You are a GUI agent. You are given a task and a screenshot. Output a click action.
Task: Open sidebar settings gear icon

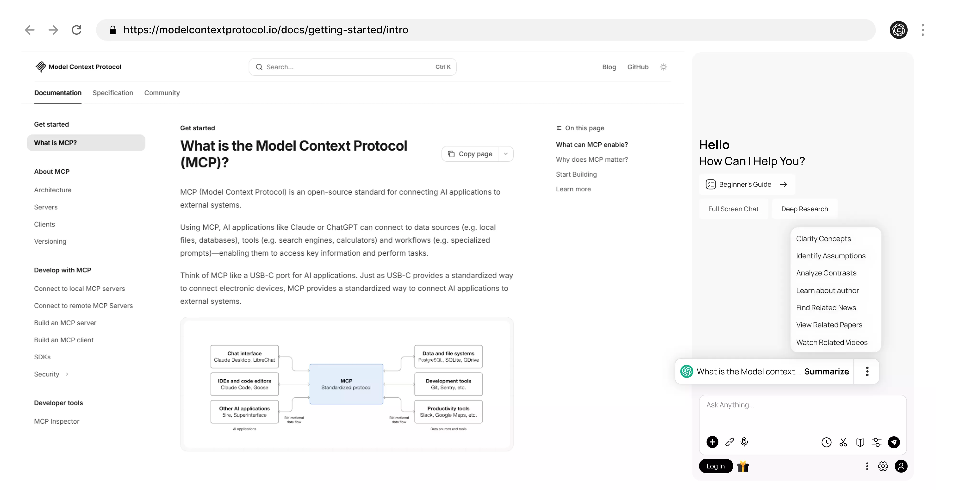coord(883,466)
